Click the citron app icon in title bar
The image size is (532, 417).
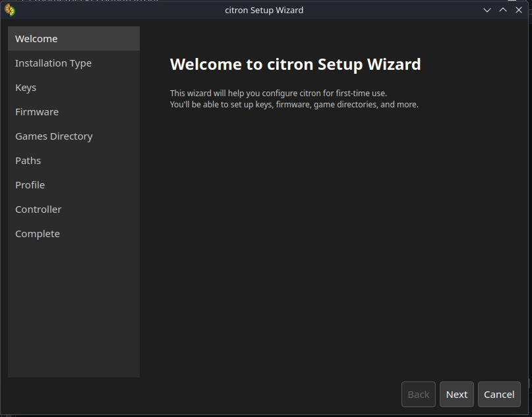click(9, 10)
